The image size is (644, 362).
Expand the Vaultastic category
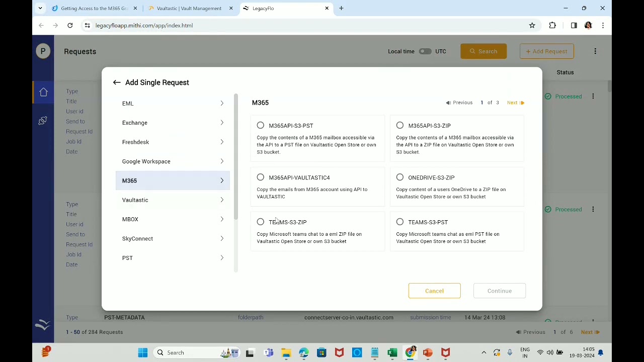[173, 200]
